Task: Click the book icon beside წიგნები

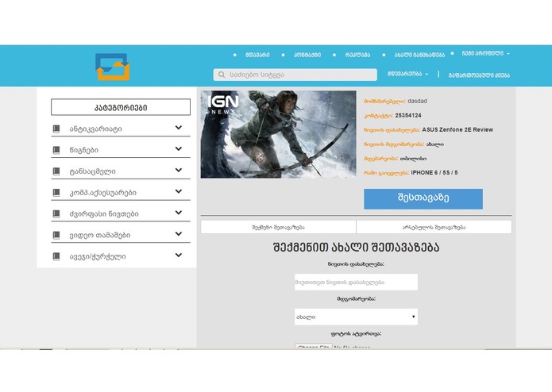Action: coord(56,150)
